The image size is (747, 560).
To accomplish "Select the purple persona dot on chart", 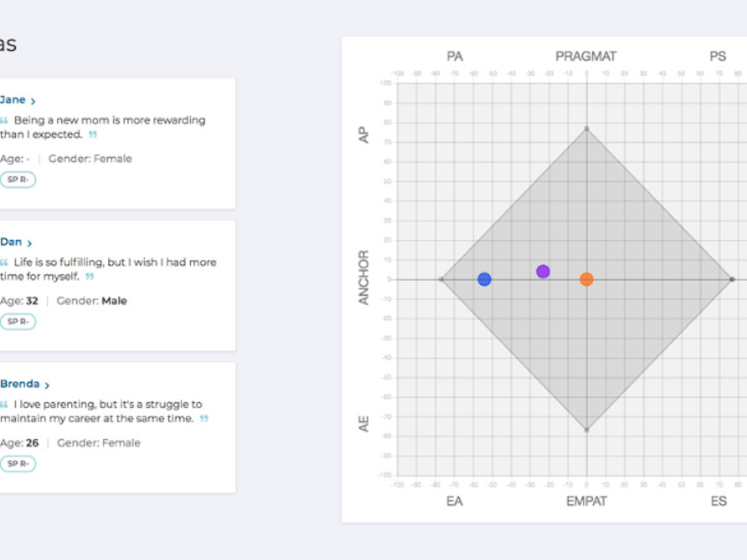I will [x=543, y=272].
